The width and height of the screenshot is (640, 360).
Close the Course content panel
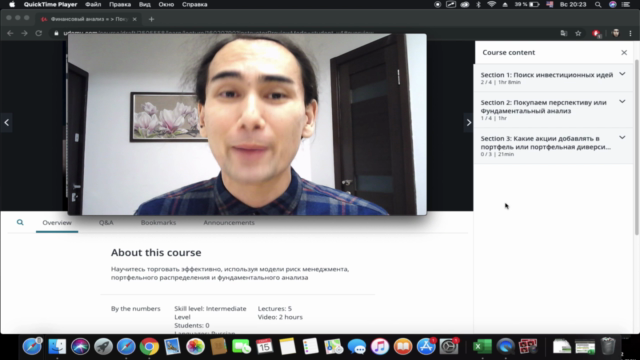(x=624, y=52)
